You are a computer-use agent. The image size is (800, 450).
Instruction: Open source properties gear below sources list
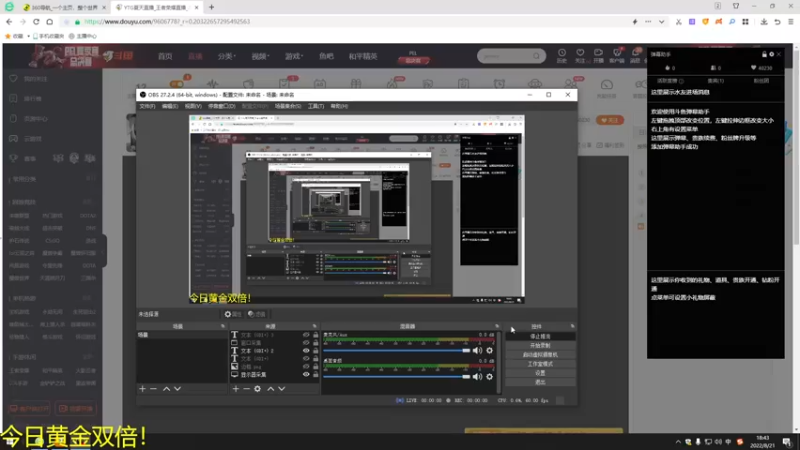click(x=257, y=389)
